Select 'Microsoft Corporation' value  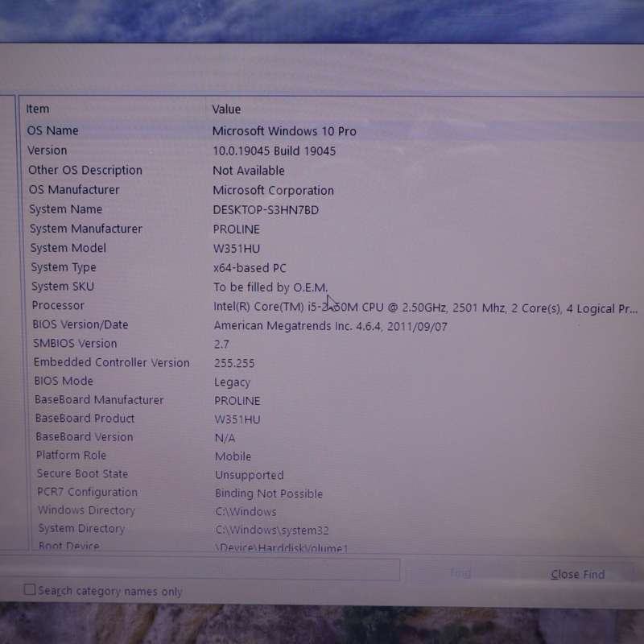[x=273, y=190]
